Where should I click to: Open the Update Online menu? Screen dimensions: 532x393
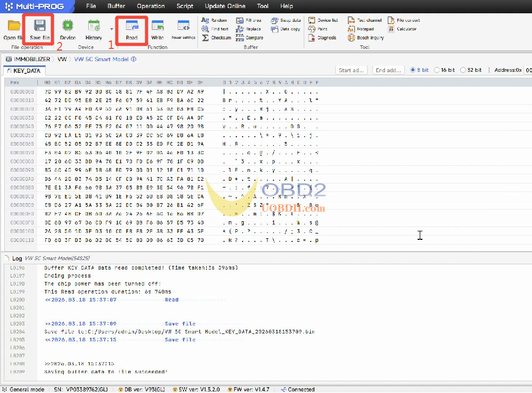225,6
